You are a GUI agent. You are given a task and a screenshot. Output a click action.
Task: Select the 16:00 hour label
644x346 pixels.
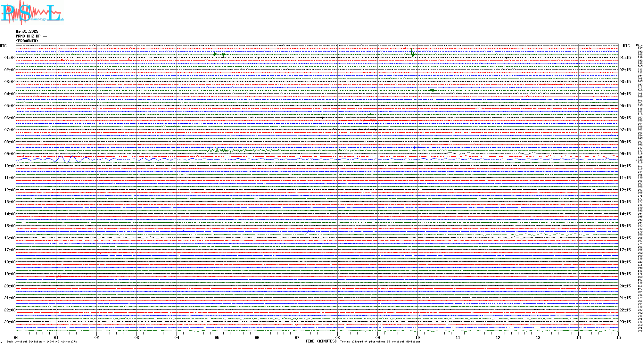click(10, 238)
